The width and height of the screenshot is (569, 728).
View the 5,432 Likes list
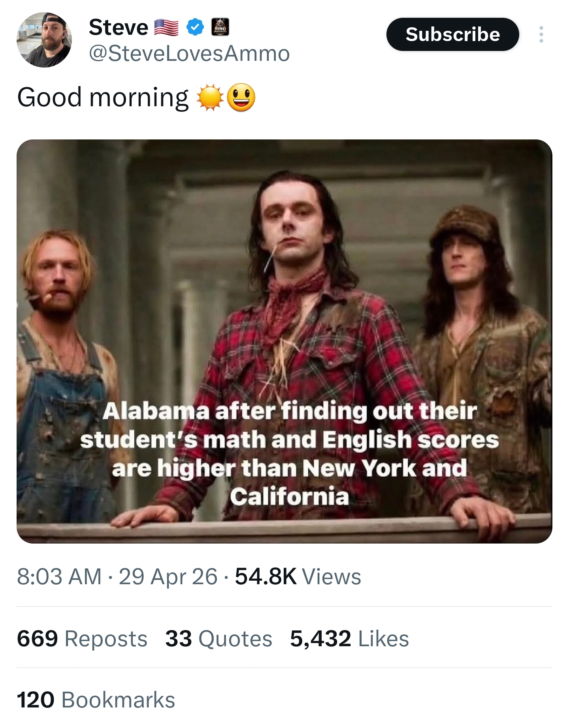pyautogui.click(x=349, y=639)
